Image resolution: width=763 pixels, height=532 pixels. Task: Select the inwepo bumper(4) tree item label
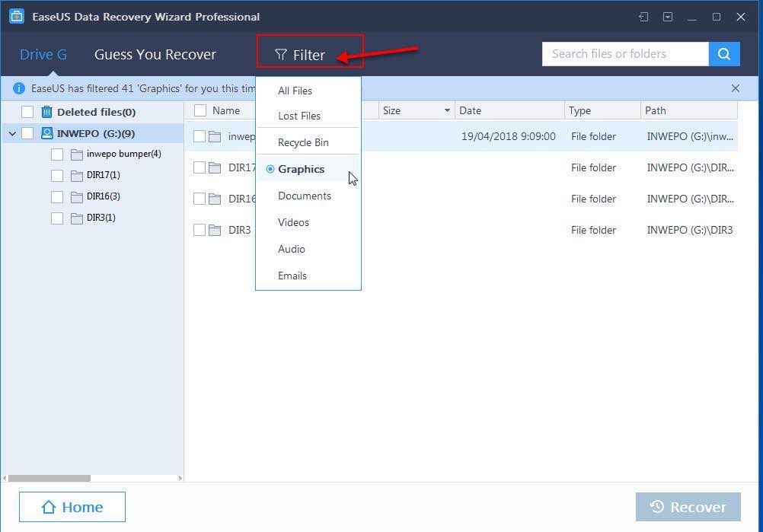pos(123,154)
